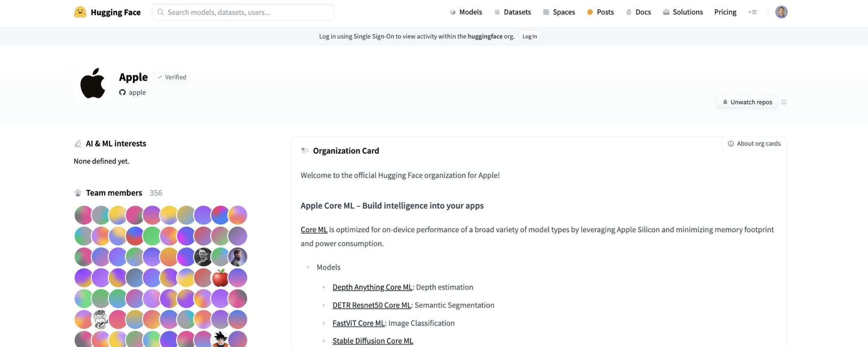Click the apple GitHub handle link
Viewport: 868px width, 347px height.
tap(137, 92)
